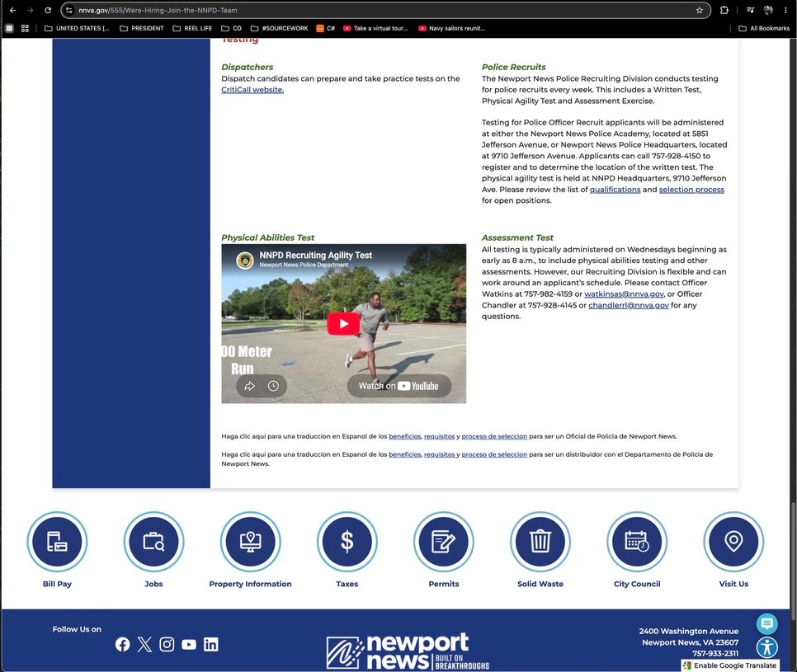Screen dimensions: 797x672
Task: Open the REEL LIFE bookmarks folder
Action: 192,28
